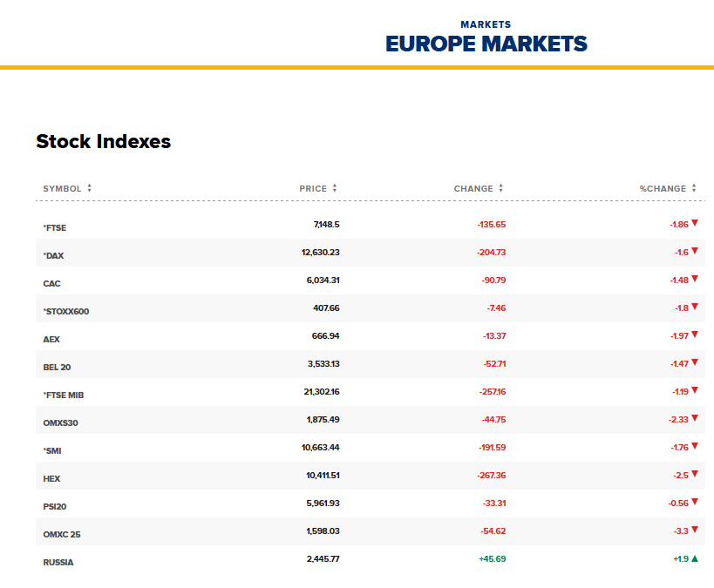Viewport: 714px width, 588px height.
Task: Select the OMXS30 price 1,875.49
Action: (323, 420)
